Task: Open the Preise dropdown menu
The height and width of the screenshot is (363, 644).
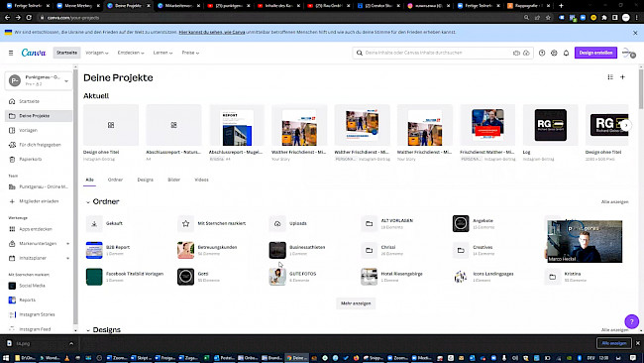Action: click(x=190, y=53)
